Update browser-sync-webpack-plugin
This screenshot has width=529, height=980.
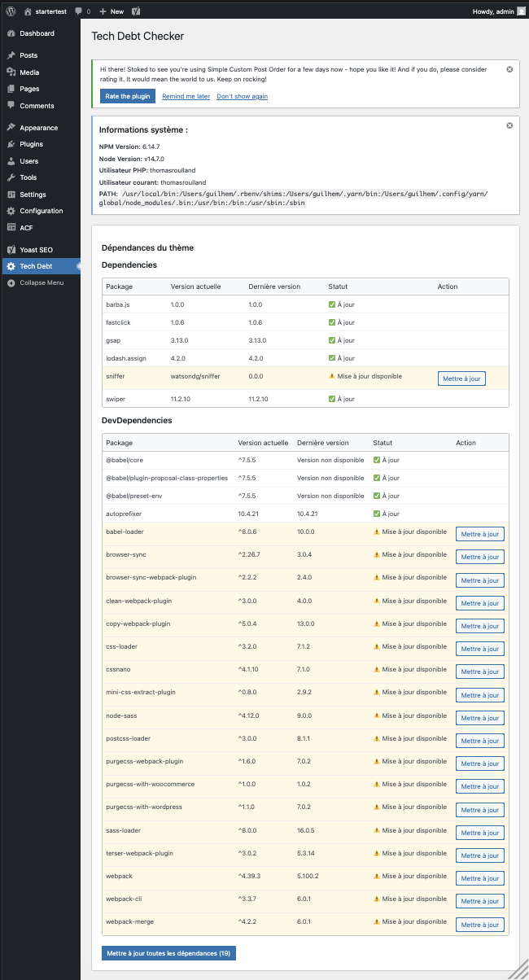point(479,580)
